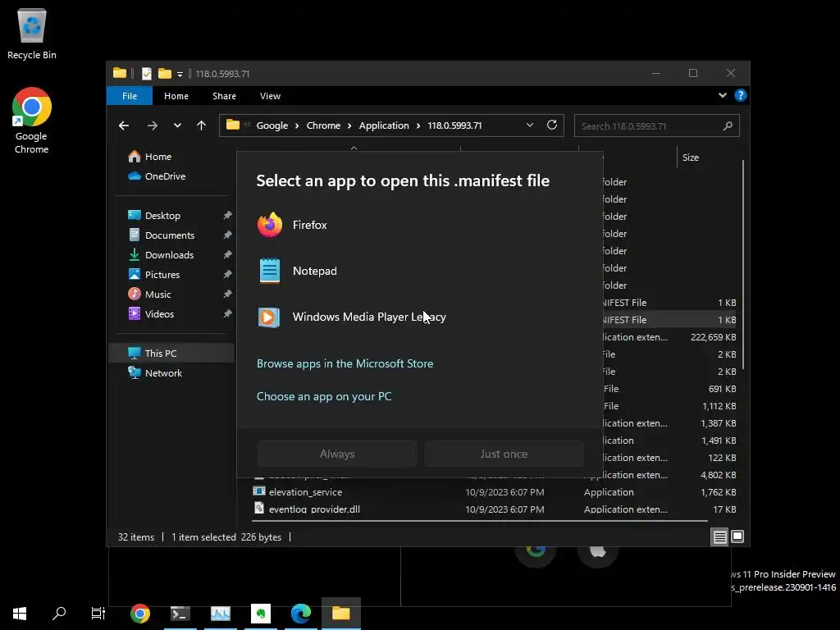Open the File ribbon tab
Viewport: 840px width, 630px height.
[x=130, y=96]
